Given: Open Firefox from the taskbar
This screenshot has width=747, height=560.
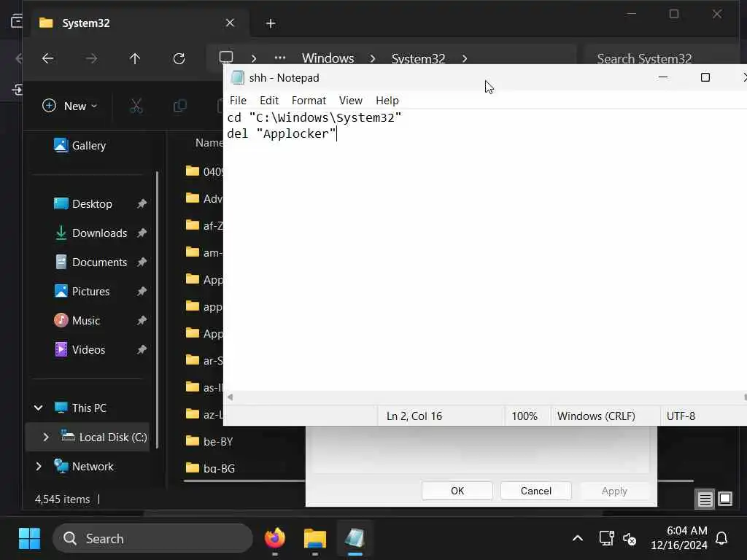Looking at the screenshot, I should 275,539.
